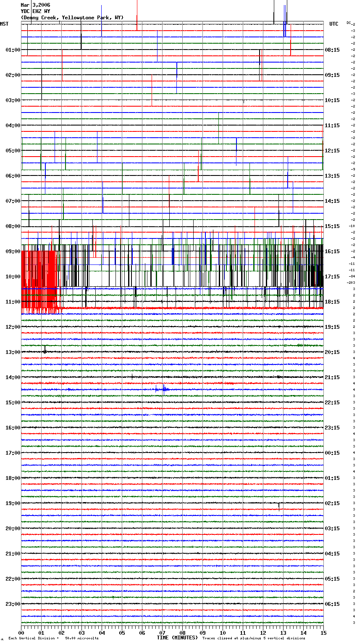This screenshot has height=644, width=357.
Task: Click the "MST" timezone label
Action: (4, 24)
